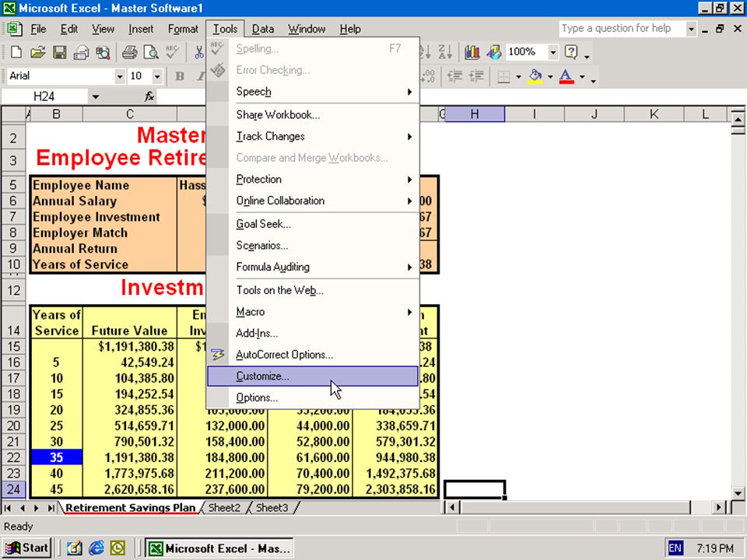Click the EN language indicator in tray

[675, 548]
